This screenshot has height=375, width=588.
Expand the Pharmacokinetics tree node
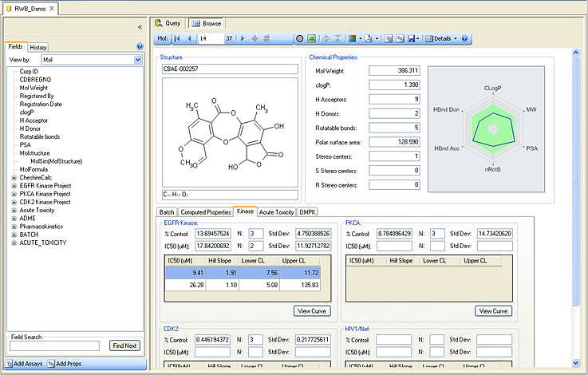[14, 227]
